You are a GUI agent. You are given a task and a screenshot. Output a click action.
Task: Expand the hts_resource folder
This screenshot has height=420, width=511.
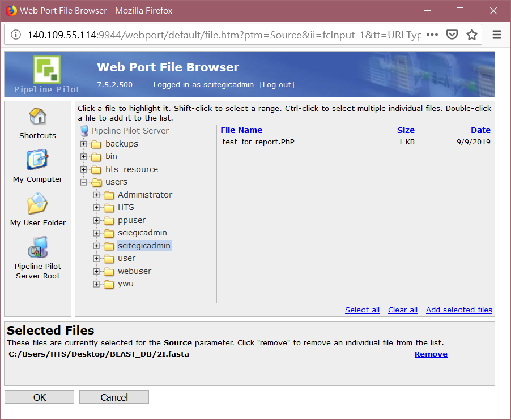tap(84, 170)
